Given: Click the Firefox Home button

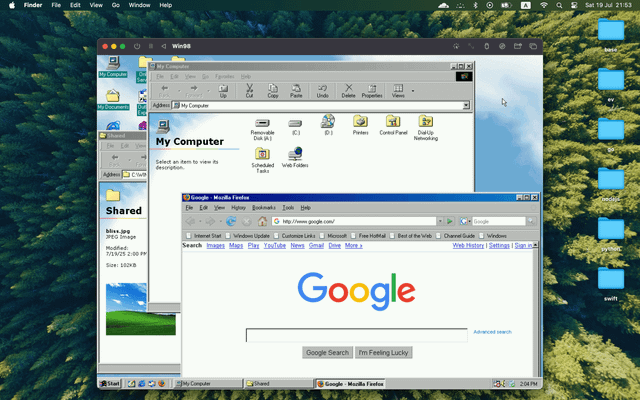Looking at the screenshot, I should click(x=262, y=221).
